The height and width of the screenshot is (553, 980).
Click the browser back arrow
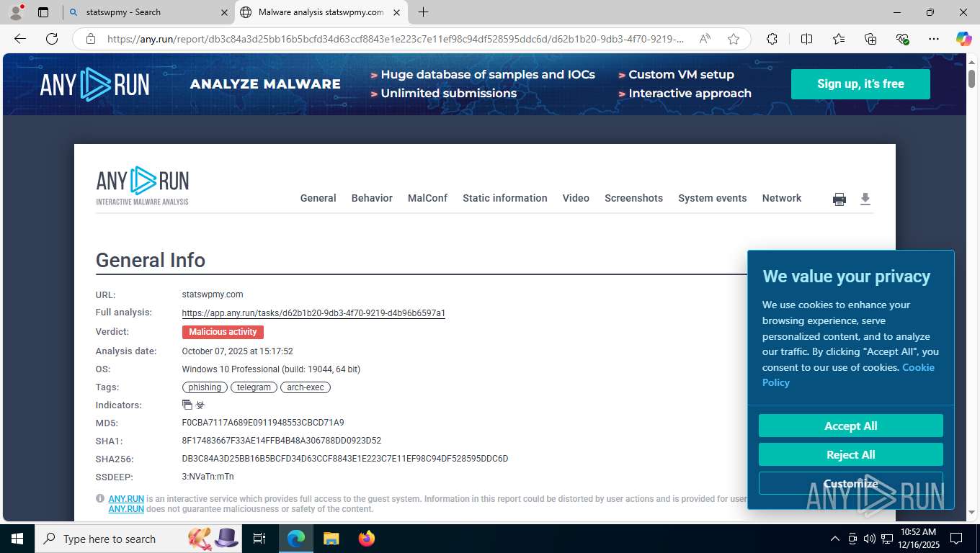[20, 39]
